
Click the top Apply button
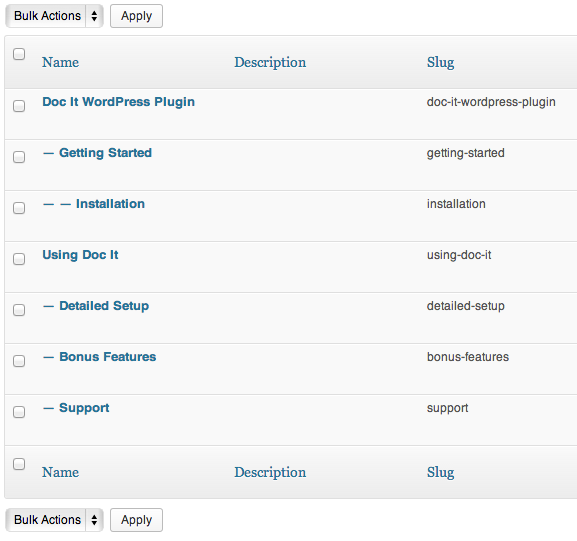136,16
